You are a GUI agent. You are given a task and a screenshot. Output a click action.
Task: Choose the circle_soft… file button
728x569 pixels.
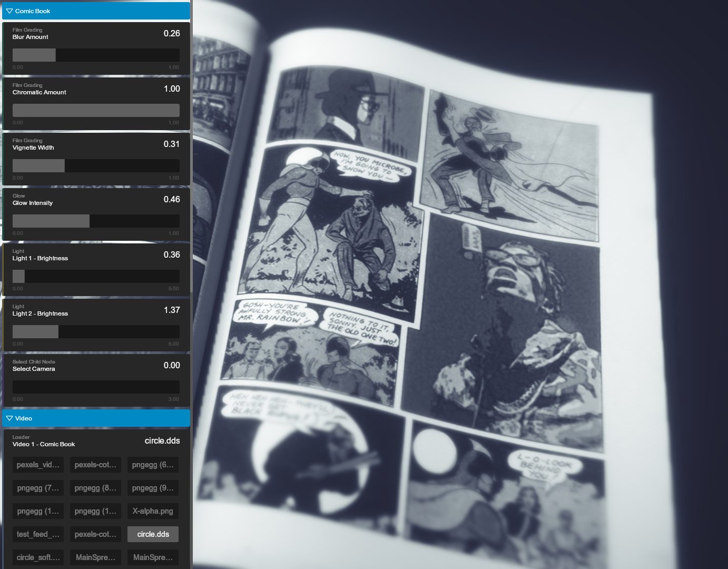38,557
